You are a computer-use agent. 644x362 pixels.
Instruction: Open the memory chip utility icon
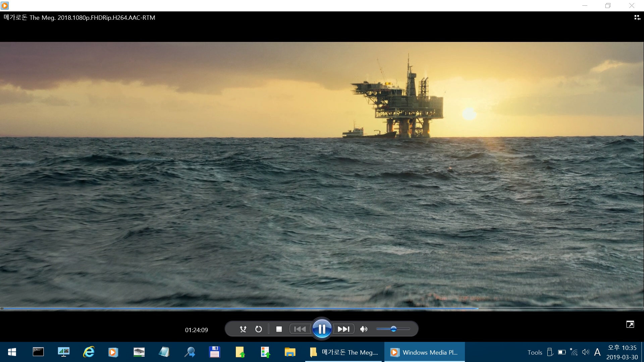click(139, 352)
